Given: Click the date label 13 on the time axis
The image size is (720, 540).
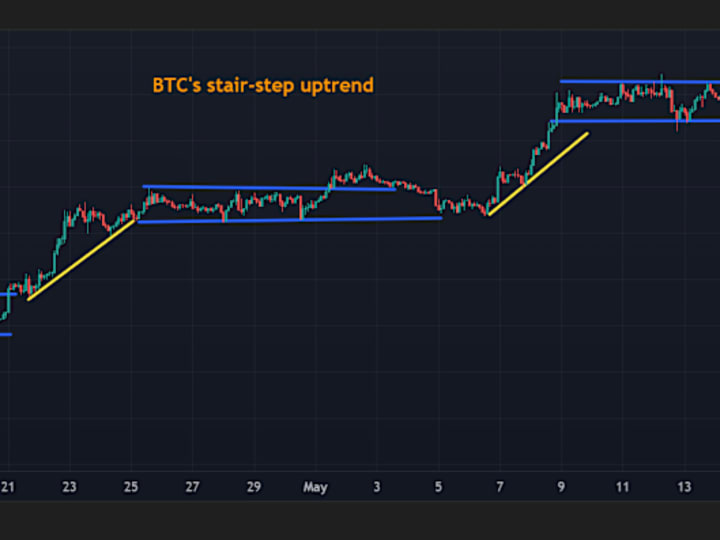Looking at the screenshot, I should pos(684,487).
